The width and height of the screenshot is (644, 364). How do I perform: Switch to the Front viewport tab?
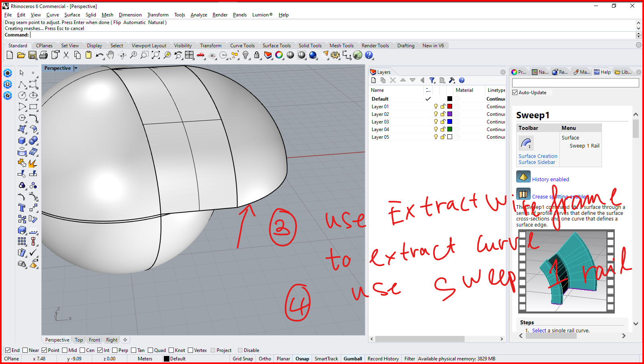tap(94, 340)
